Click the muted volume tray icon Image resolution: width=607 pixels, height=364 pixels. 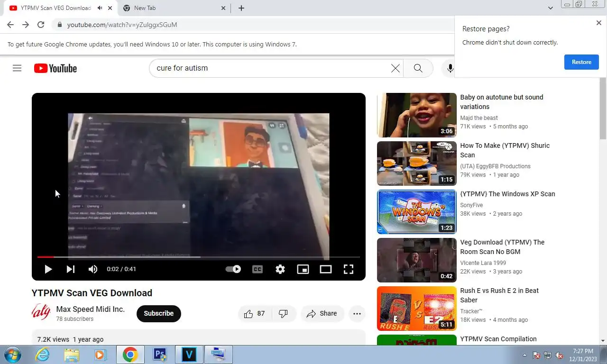tap(559, 355)
